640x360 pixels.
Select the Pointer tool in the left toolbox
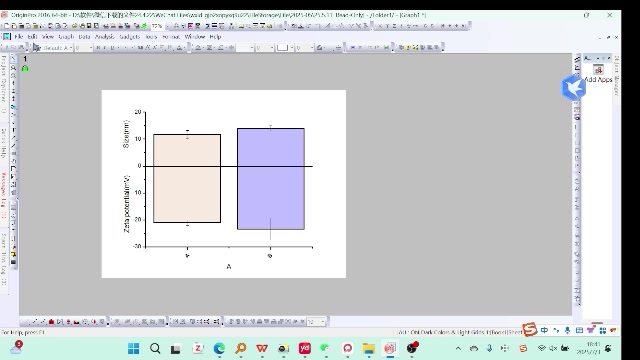click(x=13, y=59)
